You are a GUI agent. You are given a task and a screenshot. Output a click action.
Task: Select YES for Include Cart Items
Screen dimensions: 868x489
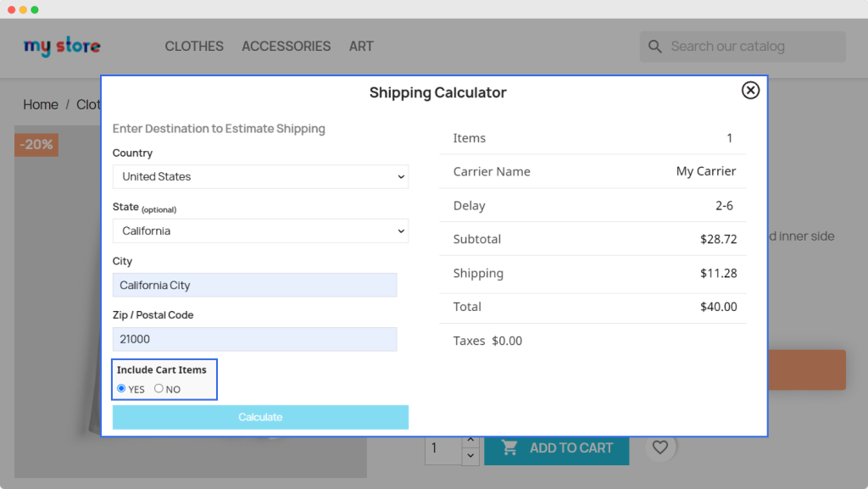tap(121, 389)
